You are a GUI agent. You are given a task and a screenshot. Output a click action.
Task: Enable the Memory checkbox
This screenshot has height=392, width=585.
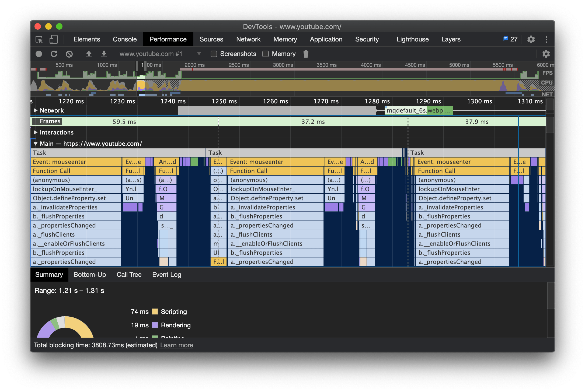point(266,54)
